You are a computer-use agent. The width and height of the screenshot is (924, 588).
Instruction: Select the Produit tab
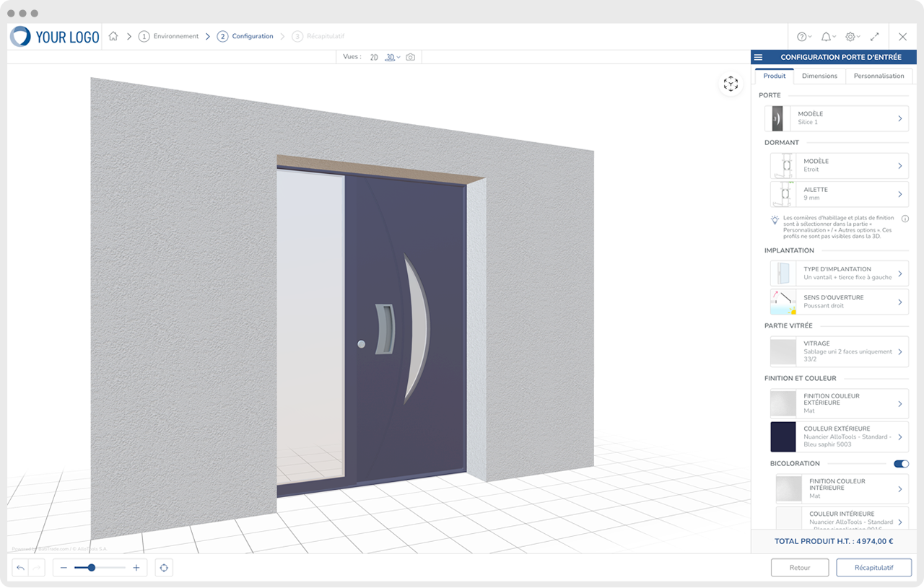coord(775,76)
